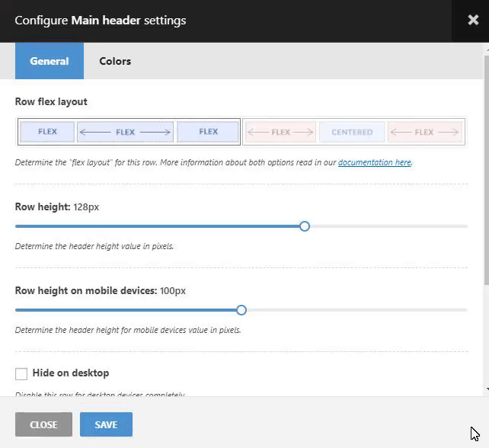Open the Colors tab
The image size is (489, 448).
tap(115, 61)
